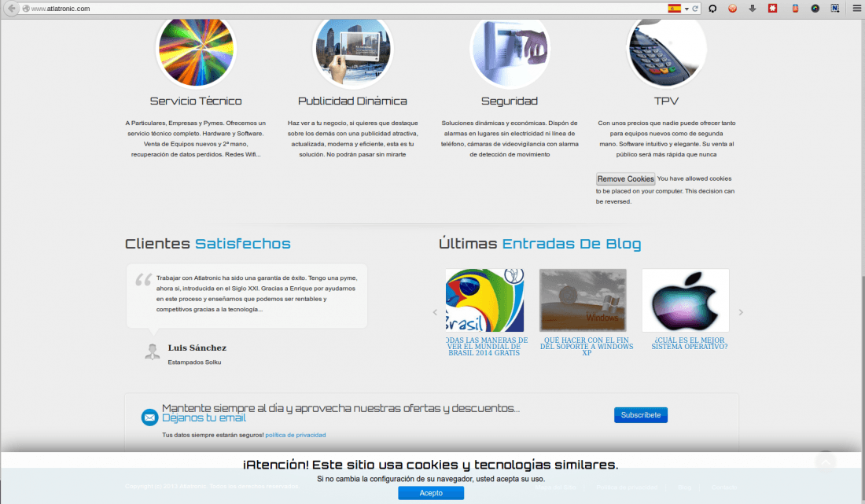This screenshot has height=504, width=865.
Task: Open the Apple logo blog thumbnail
Action: coord(686,300)
